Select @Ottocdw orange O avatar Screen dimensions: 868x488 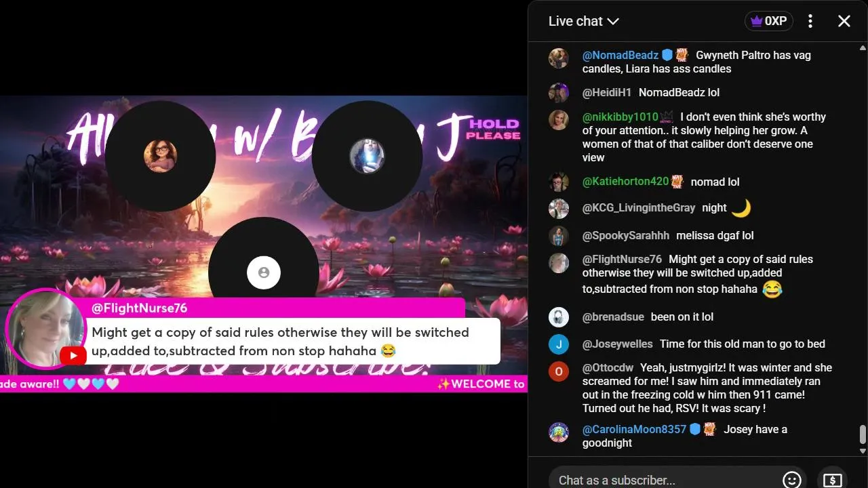pyautogui.click(x=558, y=371)
